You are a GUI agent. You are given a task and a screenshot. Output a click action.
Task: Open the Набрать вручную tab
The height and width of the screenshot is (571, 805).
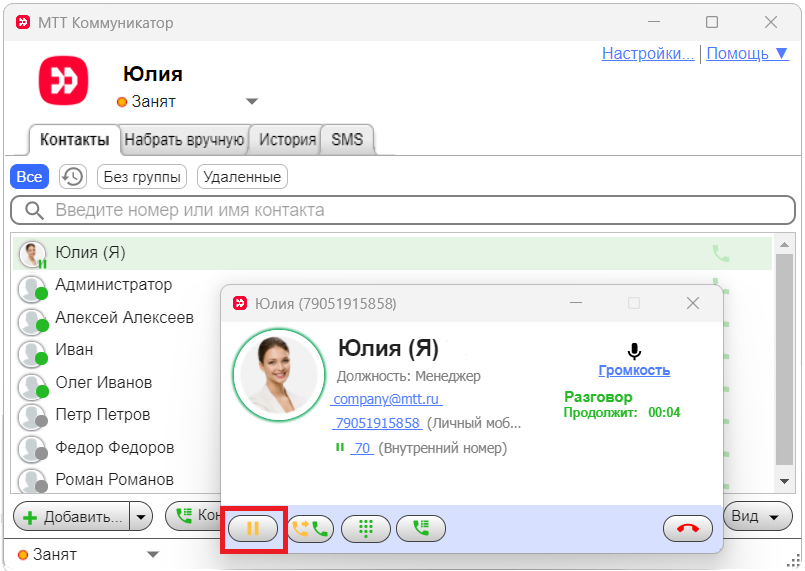[185, 140]
